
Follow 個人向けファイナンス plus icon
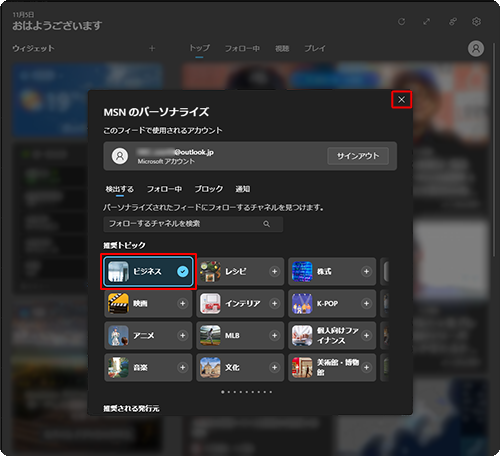(x=366, y=336)
